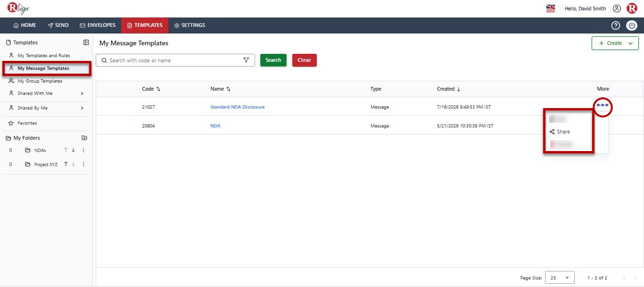Open the Standard NDA Disclosure link

coord(238,107)
